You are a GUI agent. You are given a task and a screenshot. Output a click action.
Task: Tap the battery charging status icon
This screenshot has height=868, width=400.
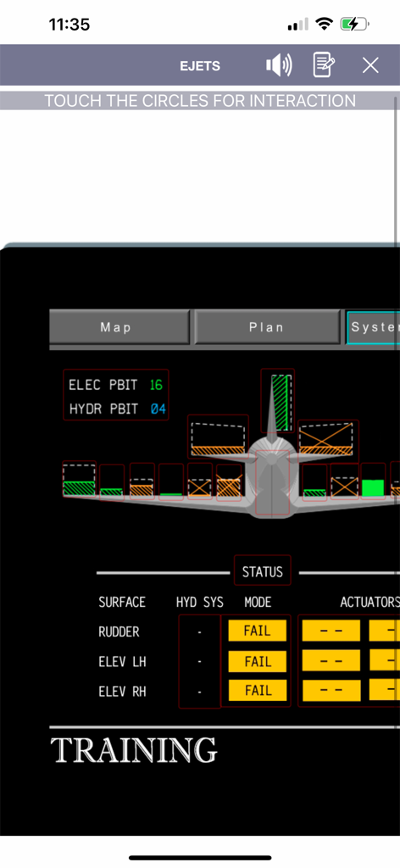point(354,24)
